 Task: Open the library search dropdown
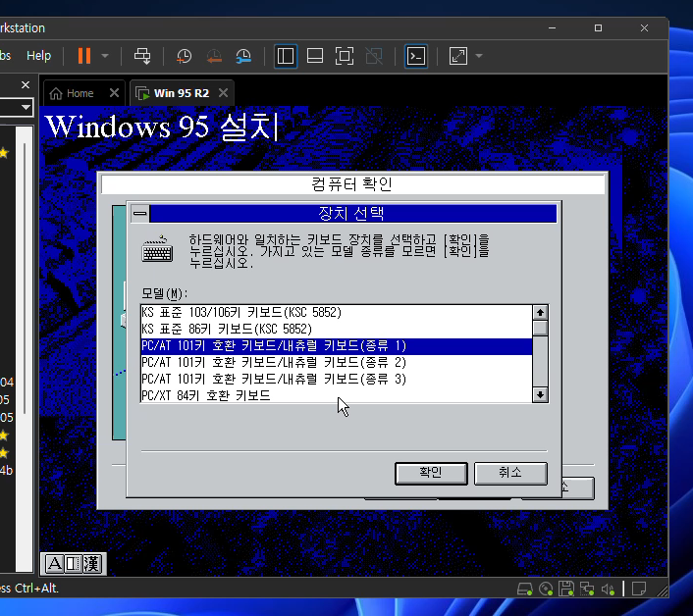tap(26, 107)
